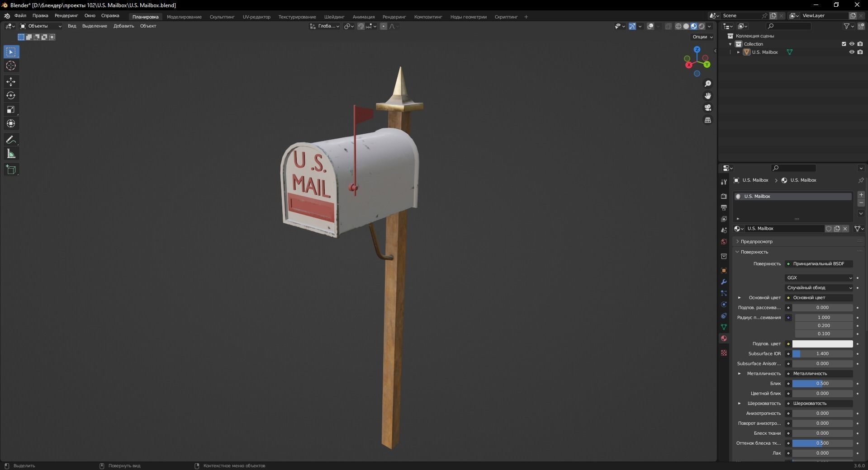Toggle fake user shield for U.S. Mailbox material
This screenshot has width=868, height=470.
pos(829,229)
